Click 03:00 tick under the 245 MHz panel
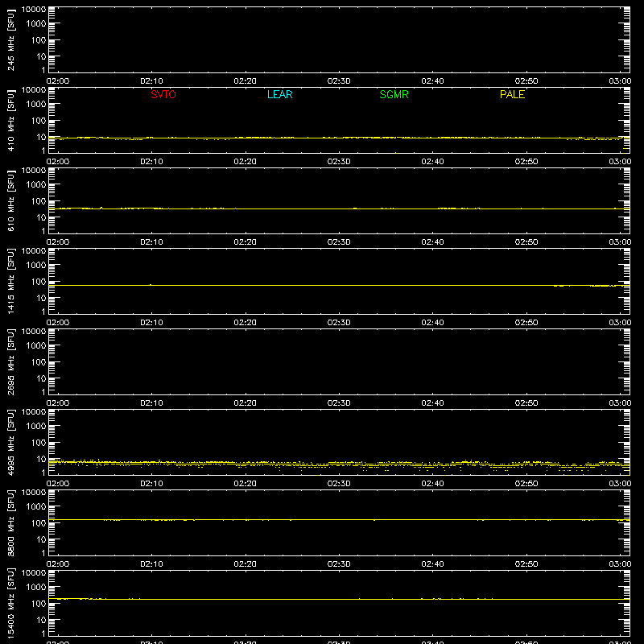644x644 pixels. [x=620, y=81]
